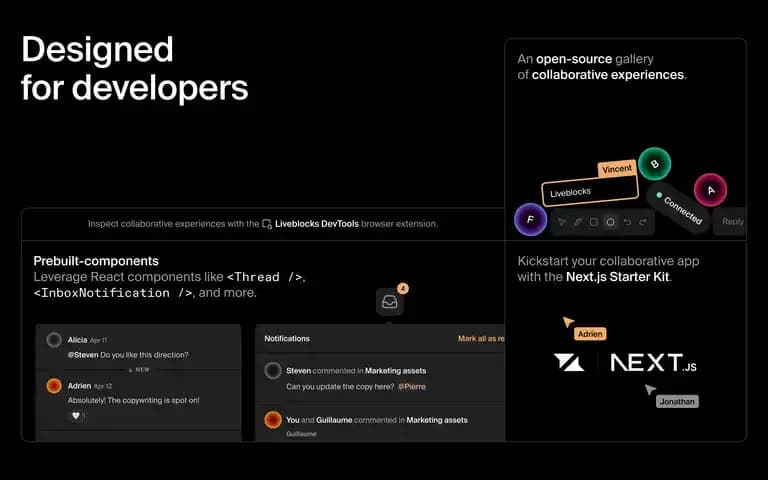Click 'Can you update the copy here?' text
768x480 pixels.
340,386
